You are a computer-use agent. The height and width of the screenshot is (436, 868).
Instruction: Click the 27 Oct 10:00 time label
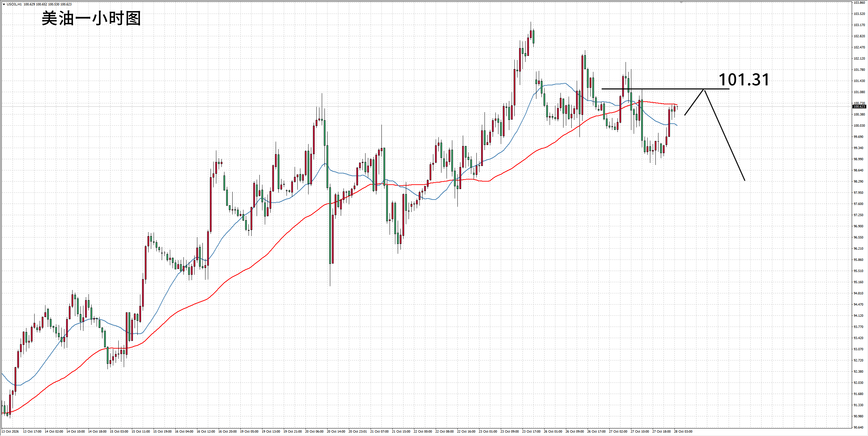pos(640,432)
